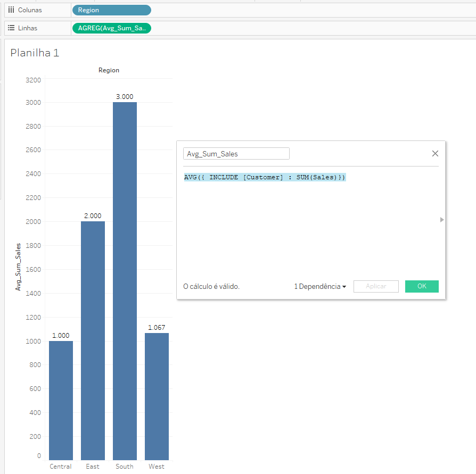Click the Colunas shelf grid icon
The image size is (476, 474).
click(12, 9)
